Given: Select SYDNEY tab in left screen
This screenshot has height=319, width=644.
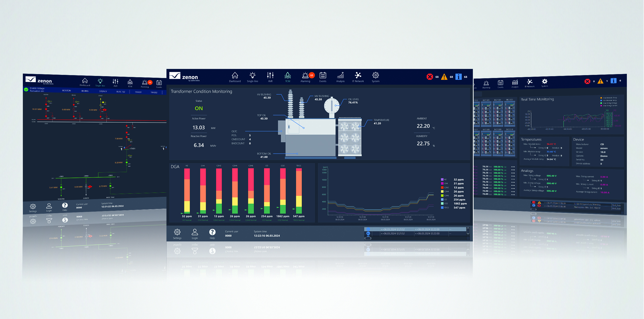Looking at the screenshot, I should tap(103, 91).
